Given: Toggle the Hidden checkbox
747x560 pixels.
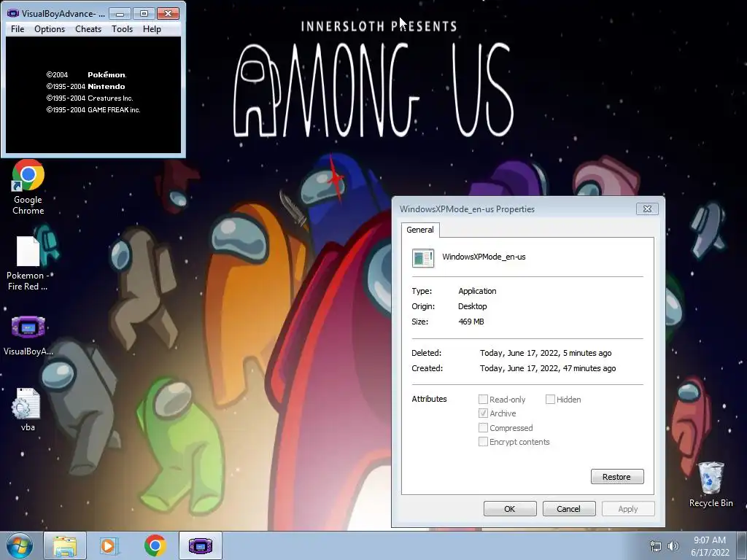Looking at the screenshot, I should coord(550,399).
